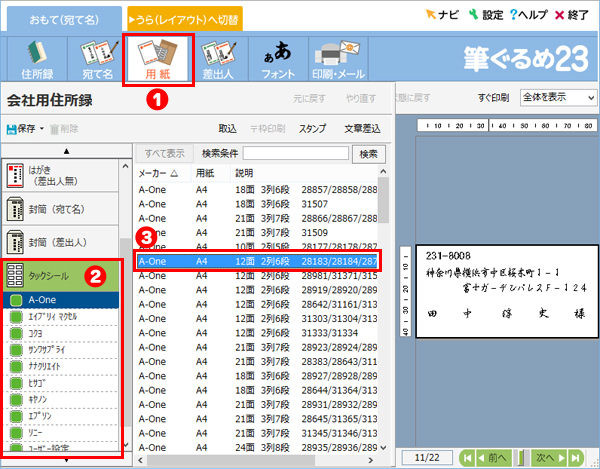Select A-One maker in the sidebar
The height and width of the screenshot is (469, 600).
(x=61, y=300)
